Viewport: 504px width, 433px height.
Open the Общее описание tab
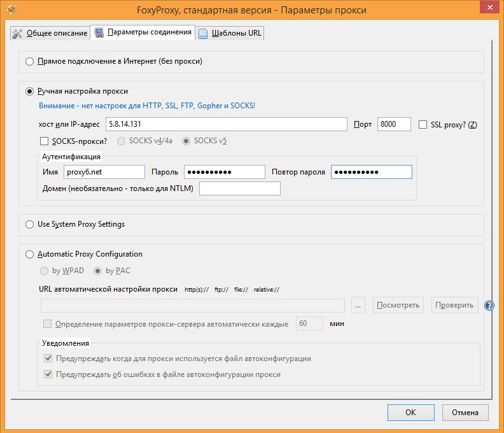50,33
